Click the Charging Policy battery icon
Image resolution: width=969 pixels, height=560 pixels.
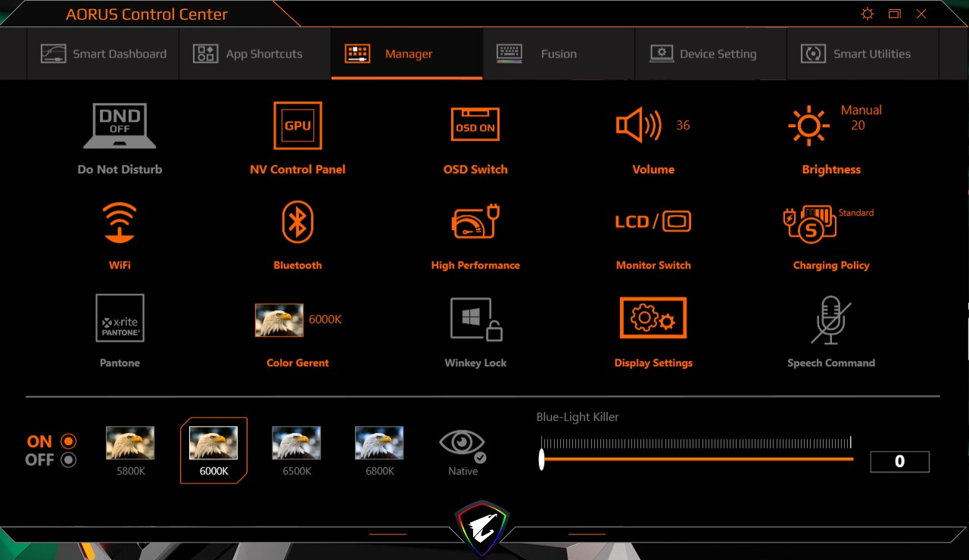(809, 224)
